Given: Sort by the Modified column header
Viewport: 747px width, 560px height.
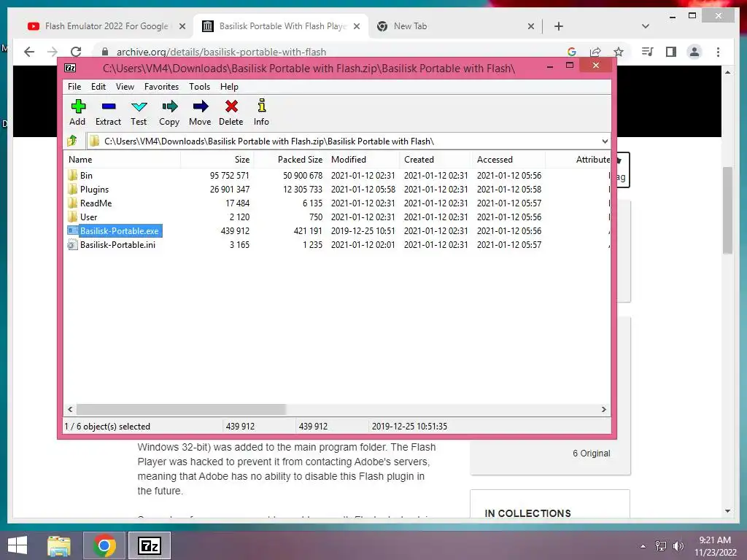Looking at the screenshot, I should [x=363, y=160].
